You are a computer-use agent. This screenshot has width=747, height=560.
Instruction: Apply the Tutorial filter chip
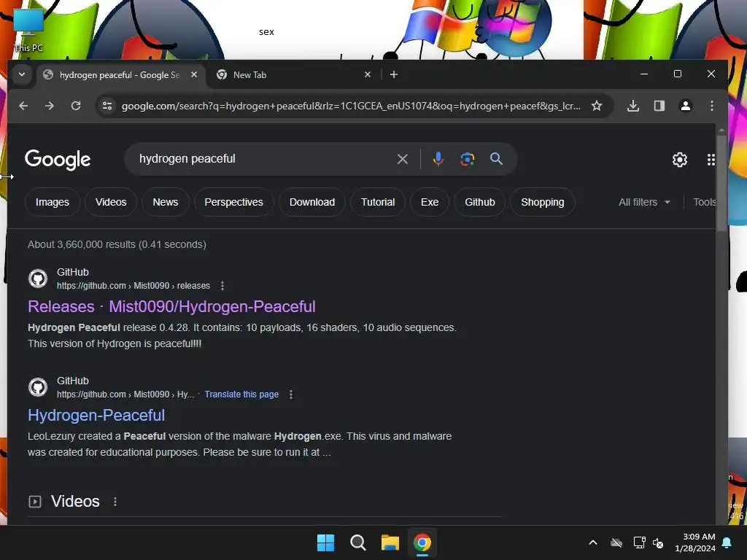click(378, 203)
